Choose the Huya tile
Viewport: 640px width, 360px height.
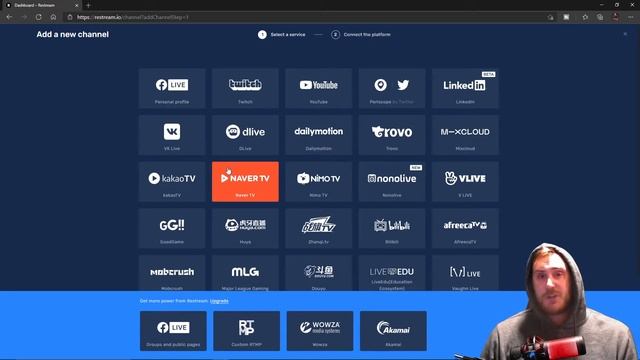pos(245,229)
